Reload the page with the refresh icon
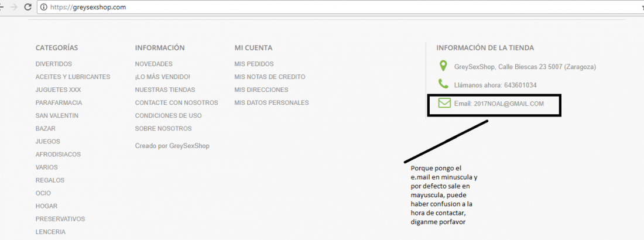644x240 pixels. point(28,7)
